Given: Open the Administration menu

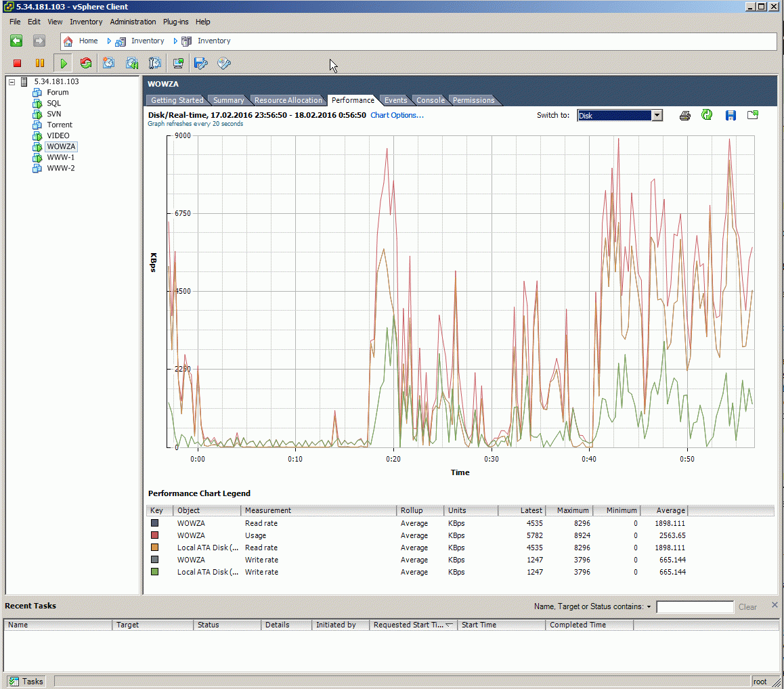Looking at the screenshot, I should (133, 22).
